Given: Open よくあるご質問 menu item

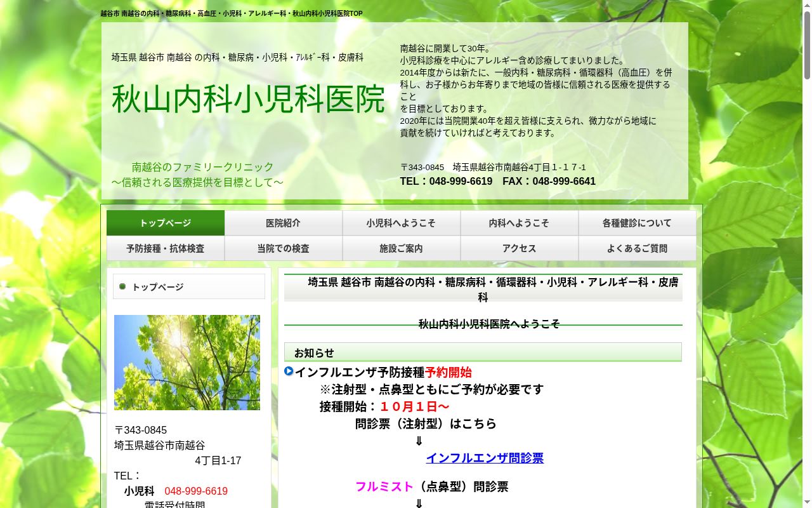Looking at the screenshot, I should (x=637, y=248).
